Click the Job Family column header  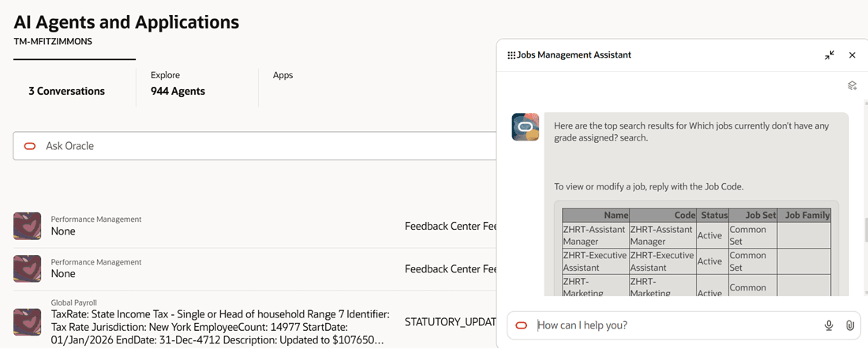pos(804,216)
